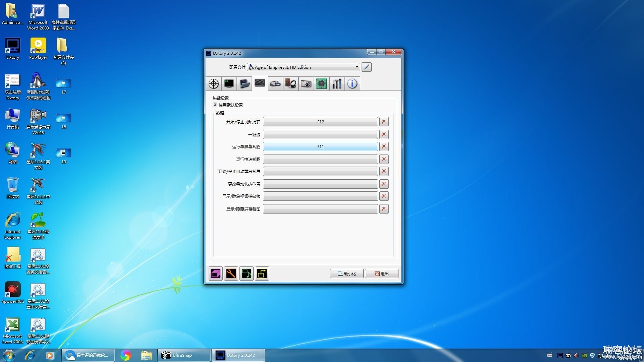Select the 新建文件夹 (3) desktop folder
644x362 pixels.
point(63,52)
